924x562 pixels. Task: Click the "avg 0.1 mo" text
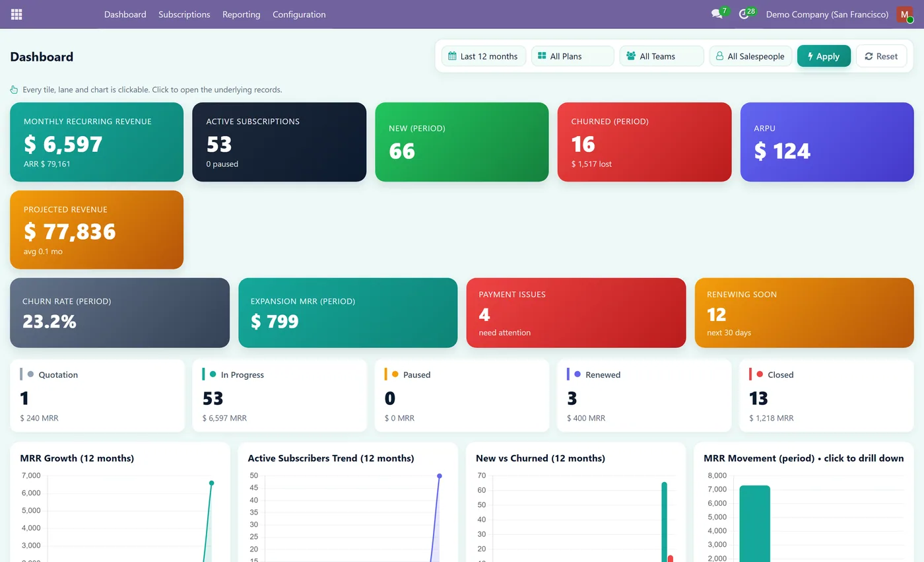coord(43,252)
